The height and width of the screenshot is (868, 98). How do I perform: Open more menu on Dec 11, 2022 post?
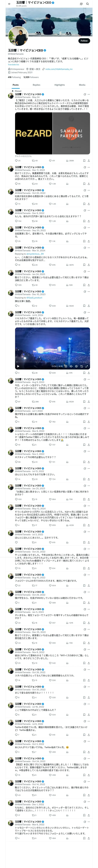click(89, 167)
